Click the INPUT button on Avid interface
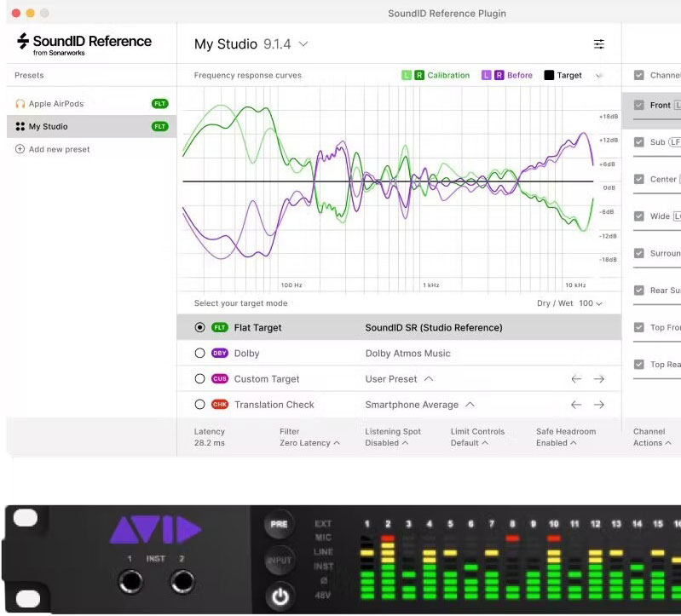Viewport: 681px width, 616px height. tap(279, 560)
